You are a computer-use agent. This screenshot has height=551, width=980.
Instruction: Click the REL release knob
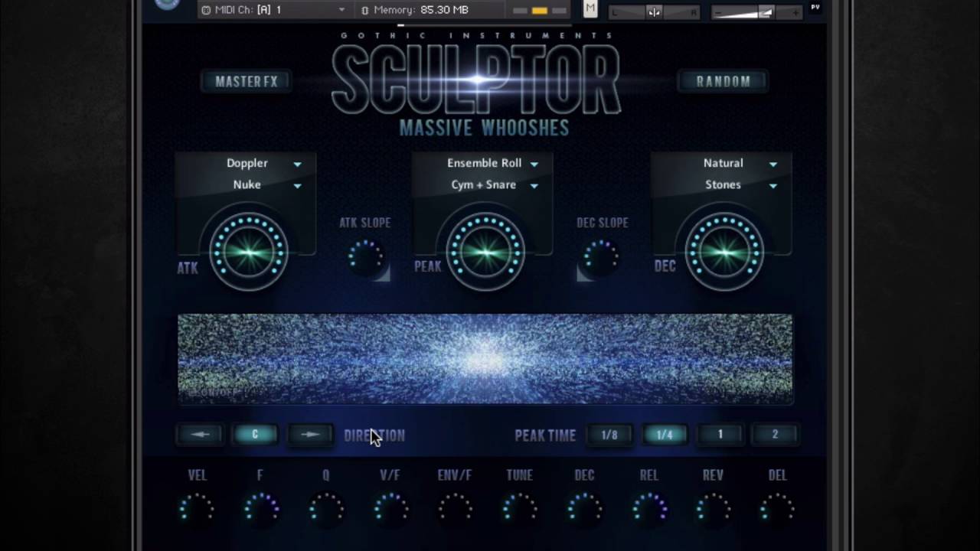pos(648,507)
